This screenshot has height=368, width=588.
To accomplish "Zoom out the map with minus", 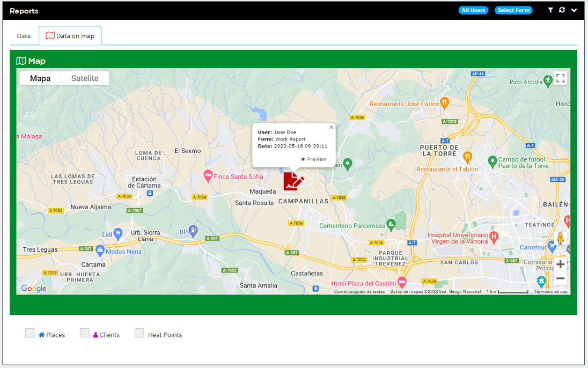I will point(560,278).
